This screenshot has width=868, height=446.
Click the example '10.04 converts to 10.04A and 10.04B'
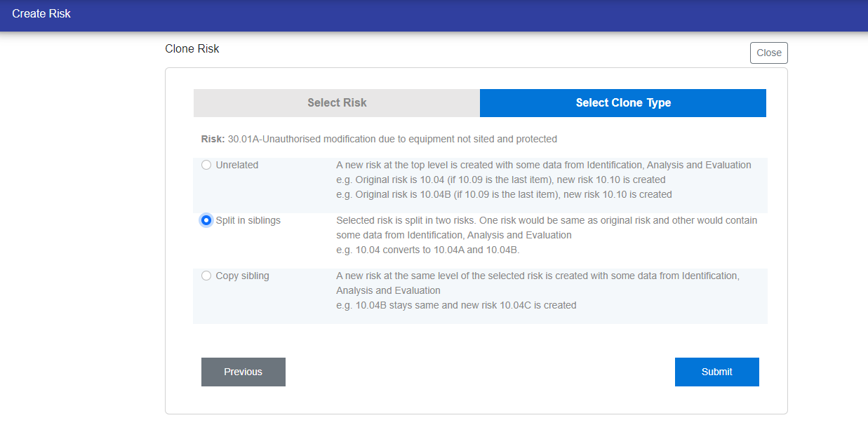point(428,250)
